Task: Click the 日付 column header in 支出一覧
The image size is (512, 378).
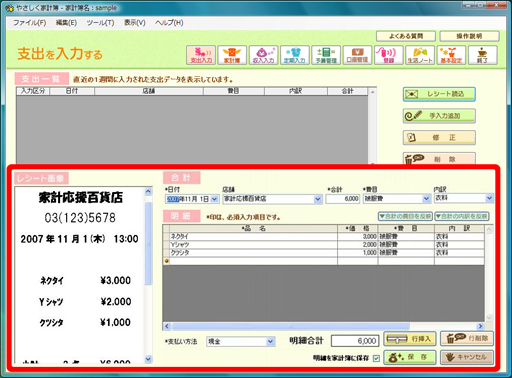Action: point(72,91)
